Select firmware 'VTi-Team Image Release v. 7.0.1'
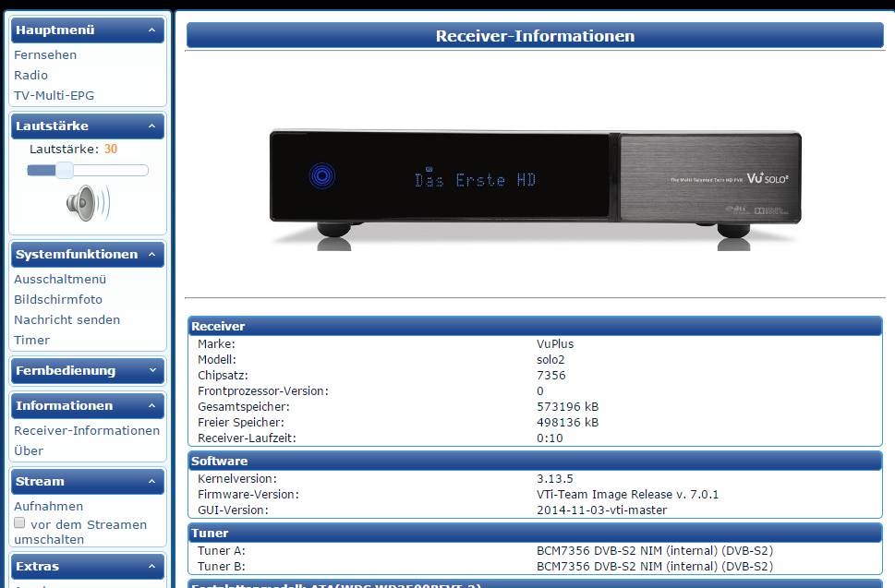The height and width of the screenshot is (588, 895). 627,495
